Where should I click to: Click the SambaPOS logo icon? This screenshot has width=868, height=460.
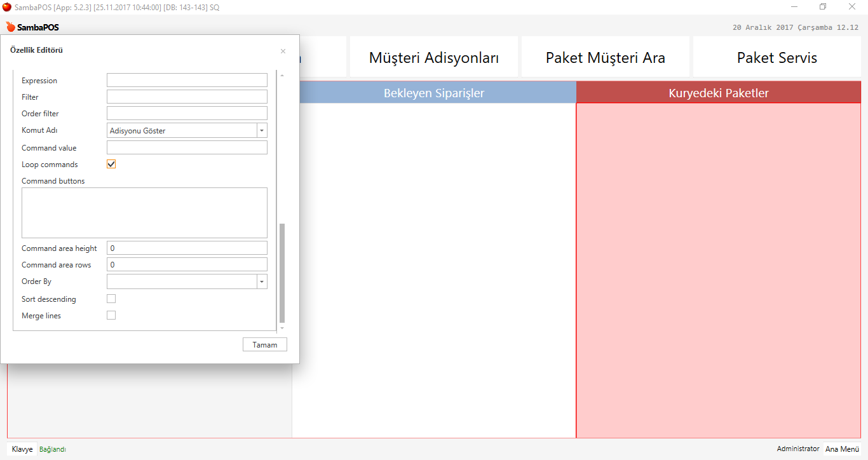tap(11, 27)
